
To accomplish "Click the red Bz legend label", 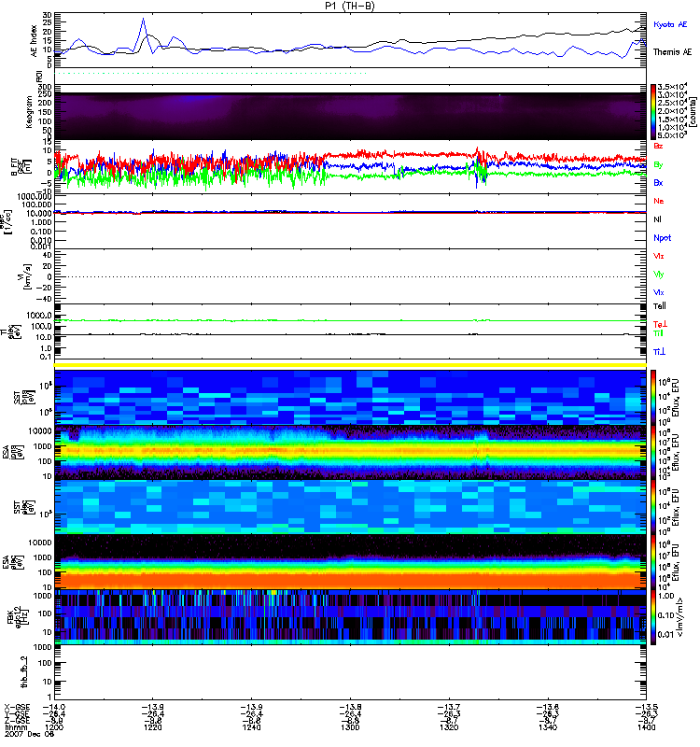I will 658,146.
